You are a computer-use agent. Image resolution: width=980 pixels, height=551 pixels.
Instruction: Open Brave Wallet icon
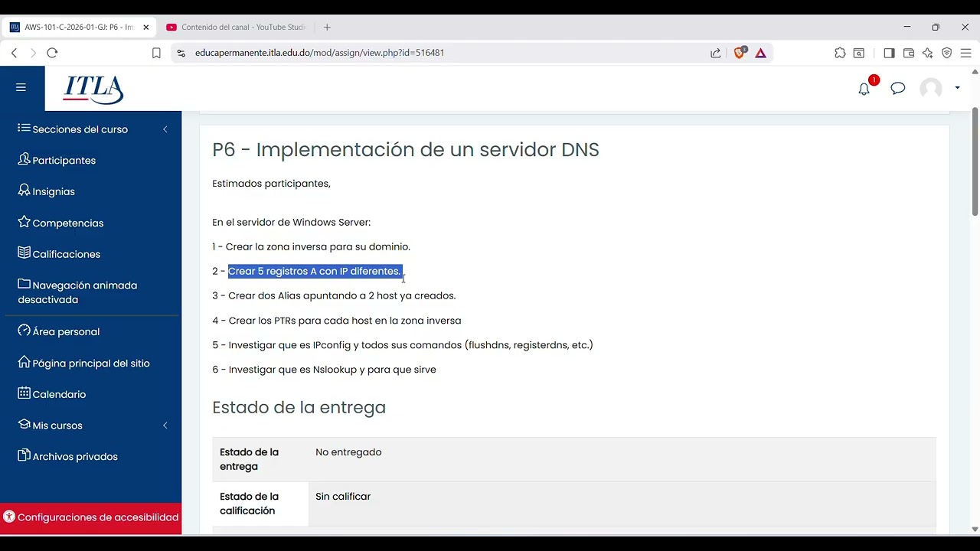click(x=909, y=53)
